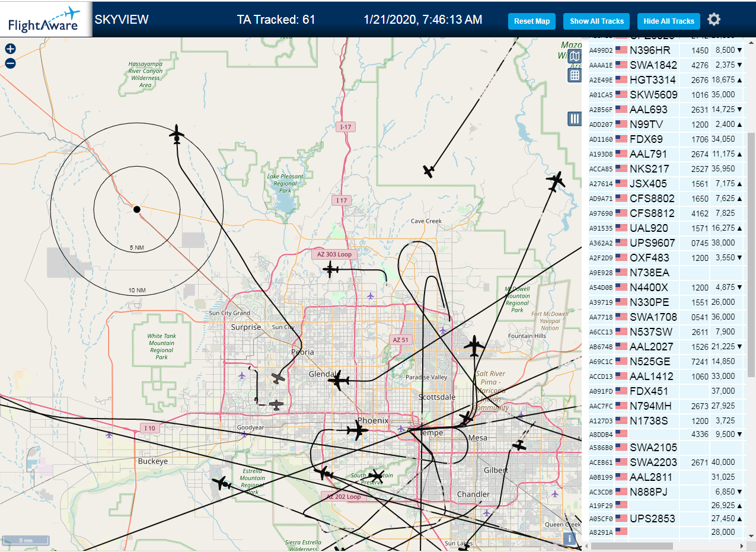Image resolution: width=756 pixels, height=552 pixels.
Task: Select the NKS217 flight ident
Action: tap(649, 169)
